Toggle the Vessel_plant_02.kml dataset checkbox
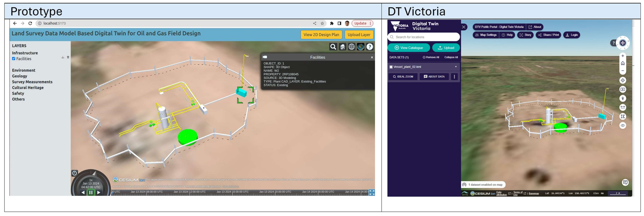Image resolution: width=644 pixels, height=216 pixels. pyautogui.click(x=391, y=67)
